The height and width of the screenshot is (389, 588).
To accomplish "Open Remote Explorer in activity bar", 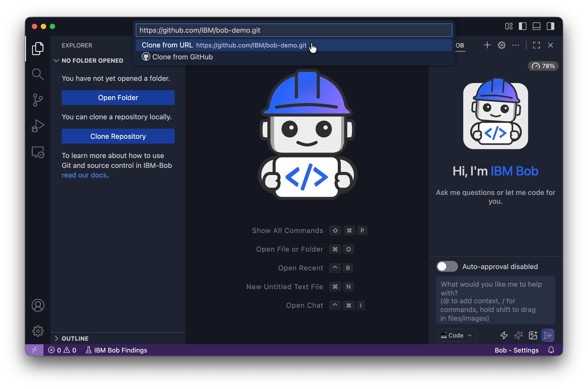I will (x=38, y=152).
